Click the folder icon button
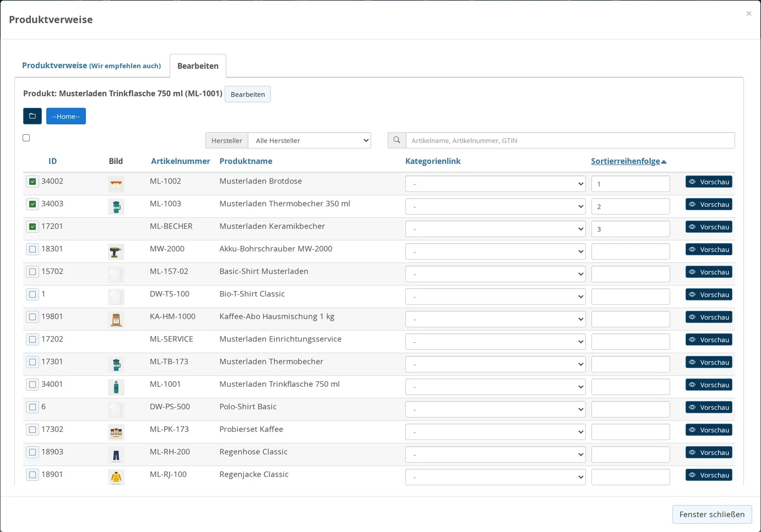This screenshot has width=761, height=532. point(32,116)
